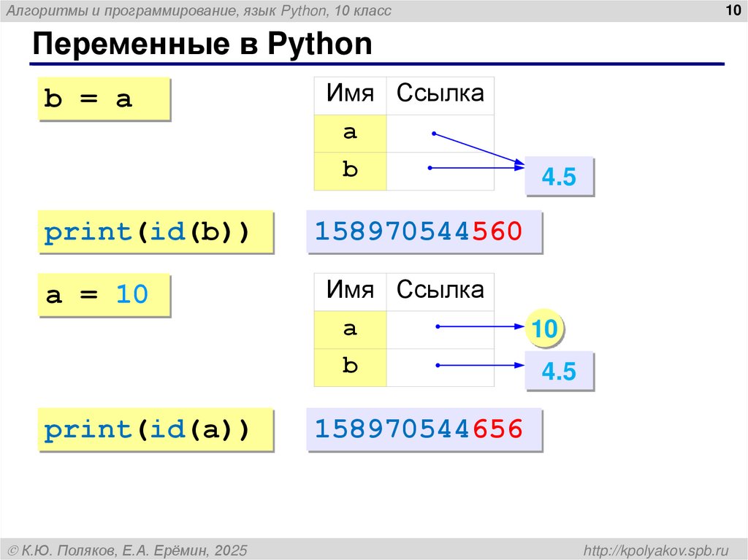Viewport: 748px width, 560px height.
Task: Click the 'Ссылка' header in the lower table
Action: [440, 292]
